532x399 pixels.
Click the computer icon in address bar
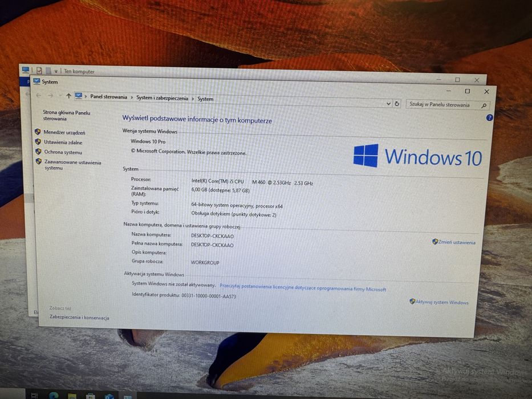coord(79,96)
